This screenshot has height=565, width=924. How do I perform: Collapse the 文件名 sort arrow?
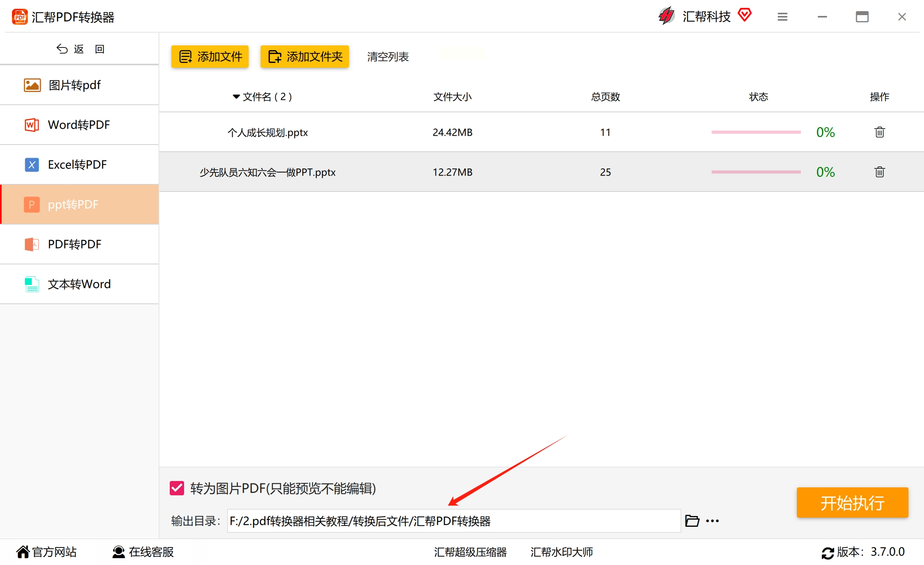pyautogui.click(x=236, y=97)
